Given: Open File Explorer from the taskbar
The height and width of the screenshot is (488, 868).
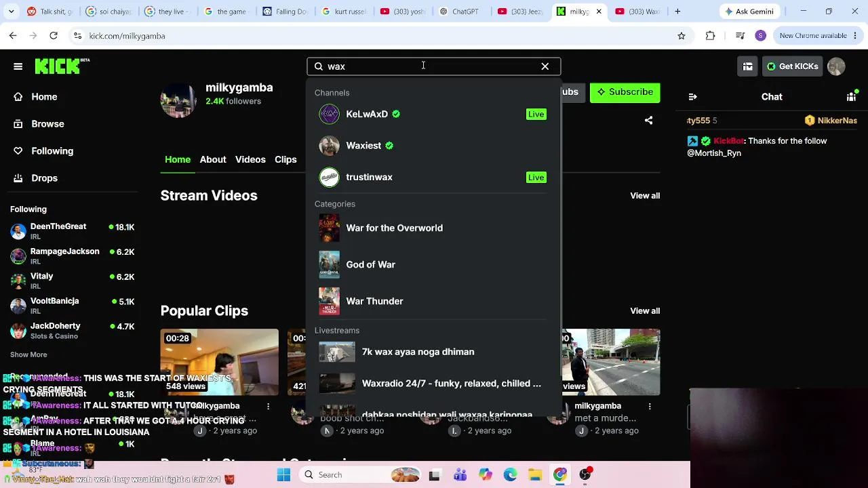Looking at the screenshot, I should (x=535, y=475).
